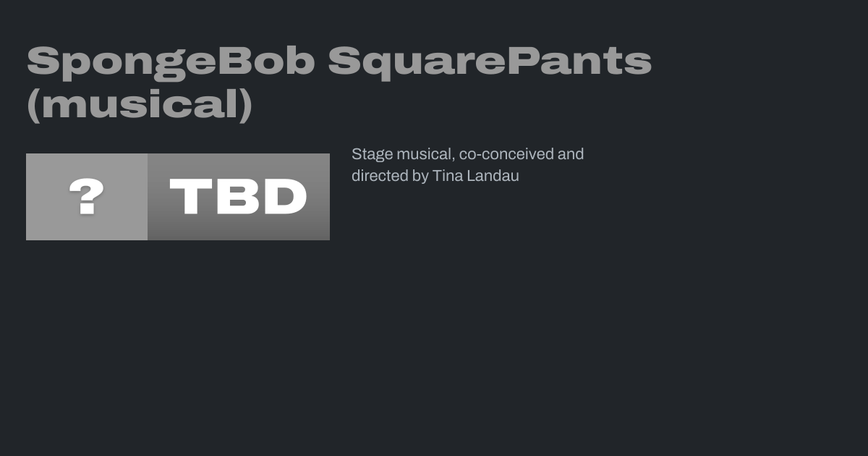Click the words "Stage musical"

[x=402, y=154]
